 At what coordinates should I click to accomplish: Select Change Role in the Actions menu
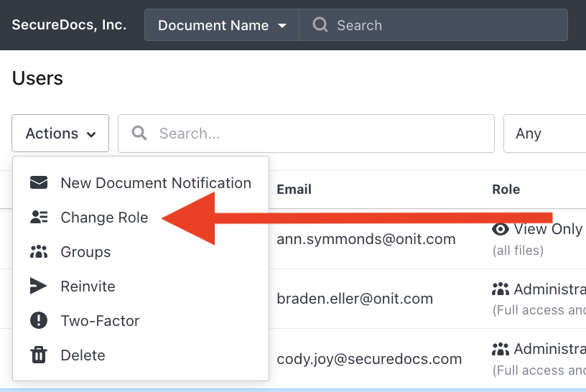141,218
